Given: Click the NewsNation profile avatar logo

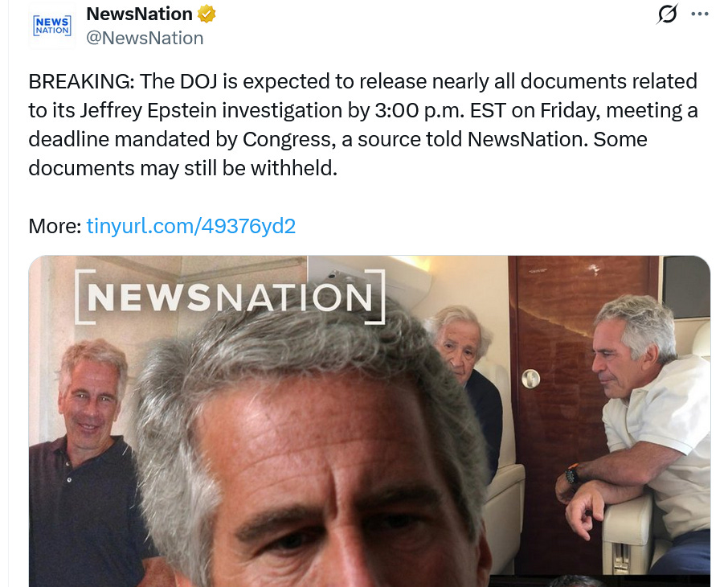Looking at the screenshot, I should pyautogui.click(x=52, y=26).
